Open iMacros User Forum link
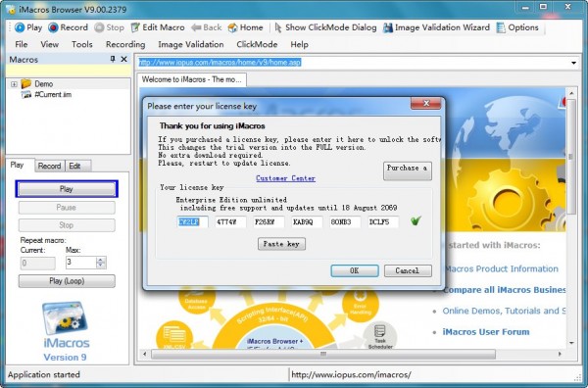The image size is (588, 388). [x=486, y=332]
